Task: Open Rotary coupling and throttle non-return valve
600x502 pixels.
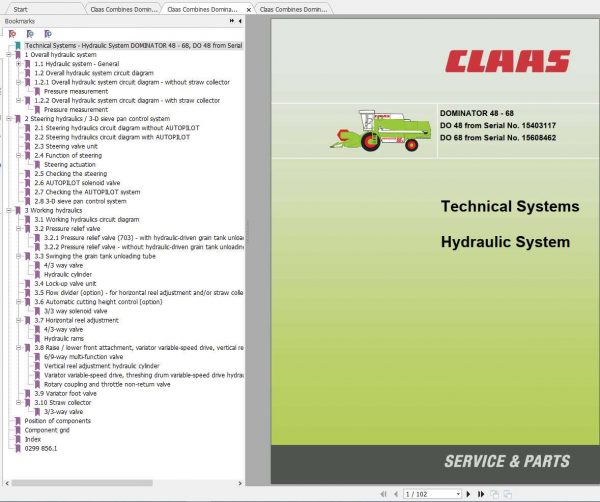Action: click(107, 385)
